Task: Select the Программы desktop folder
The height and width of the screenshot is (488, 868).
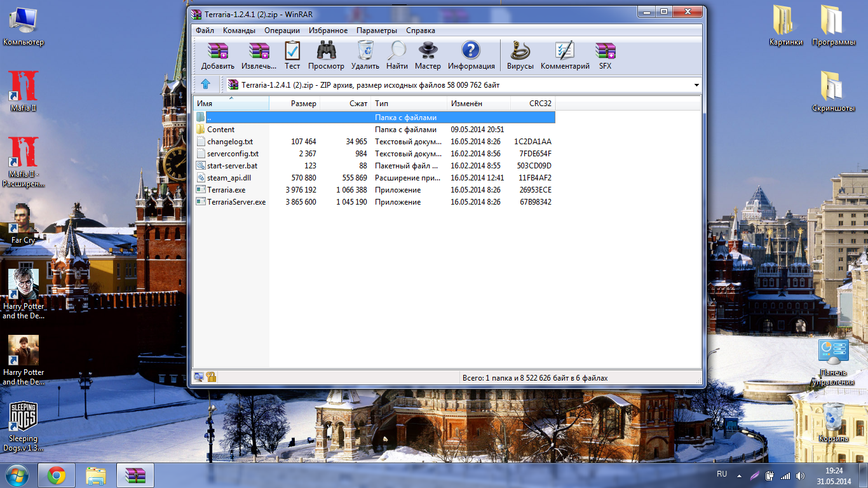Action: click(833, 25)
